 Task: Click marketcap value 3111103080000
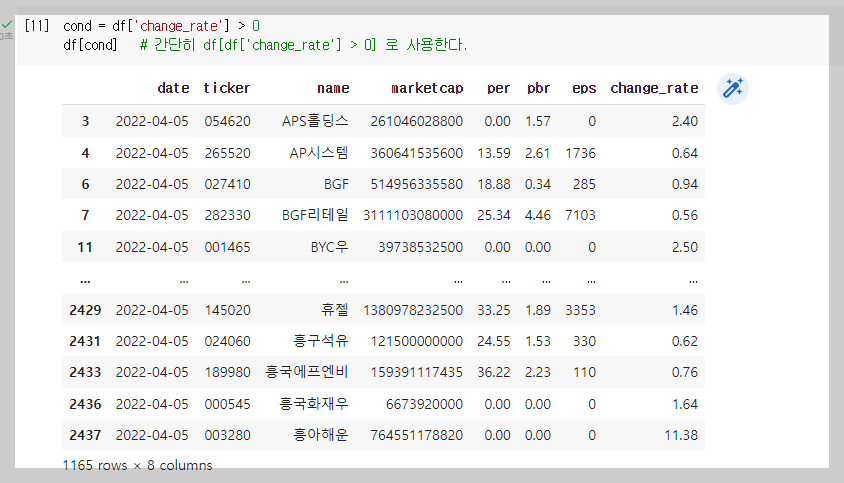click(413, 215)
